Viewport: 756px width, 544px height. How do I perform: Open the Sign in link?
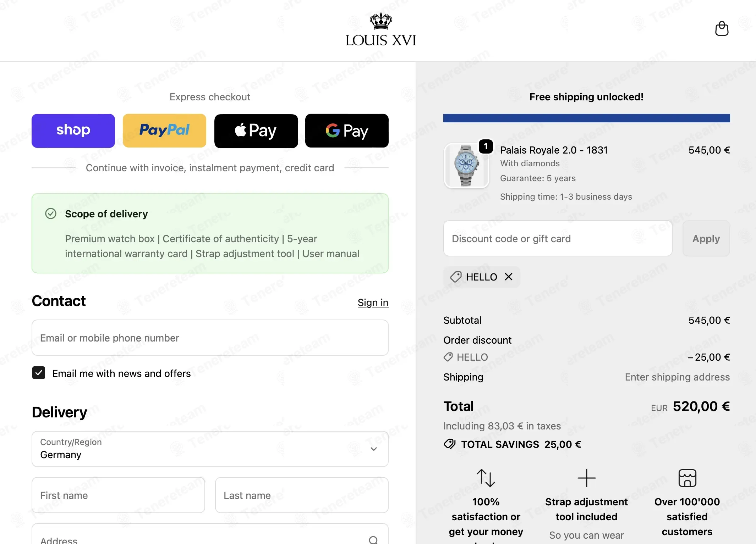(x=373, y=302)
